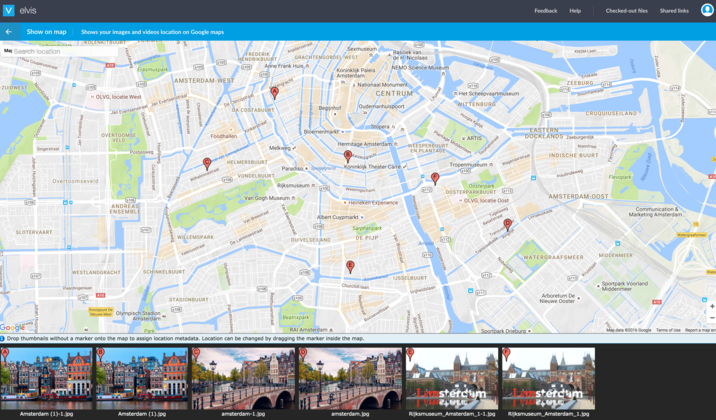This screenshot has width=716, height=420.
Task: Select map marker A
Action: [x=274, y=93]
